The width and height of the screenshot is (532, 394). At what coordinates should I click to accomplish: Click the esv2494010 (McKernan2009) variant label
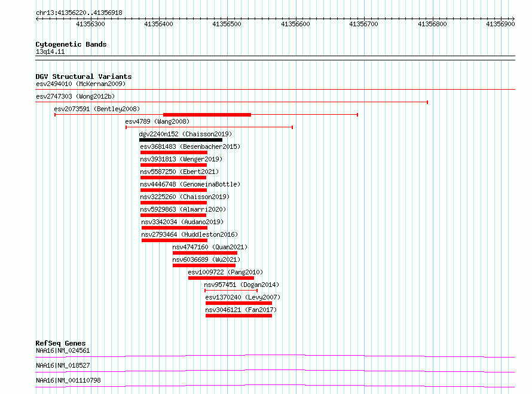[x=81, y=84]
